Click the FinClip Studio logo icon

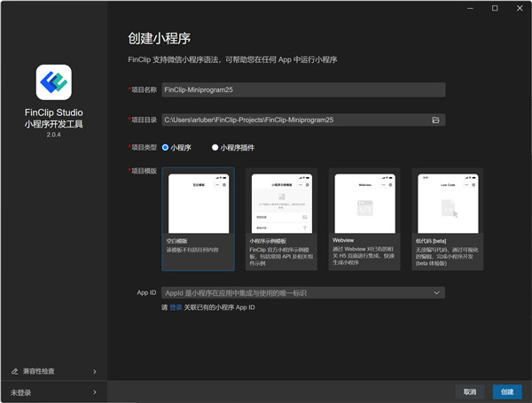click(x=53, y=82)
